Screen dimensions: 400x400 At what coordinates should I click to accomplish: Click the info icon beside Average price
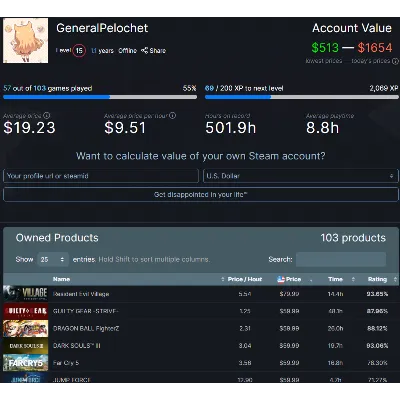[x=47, y=115]
